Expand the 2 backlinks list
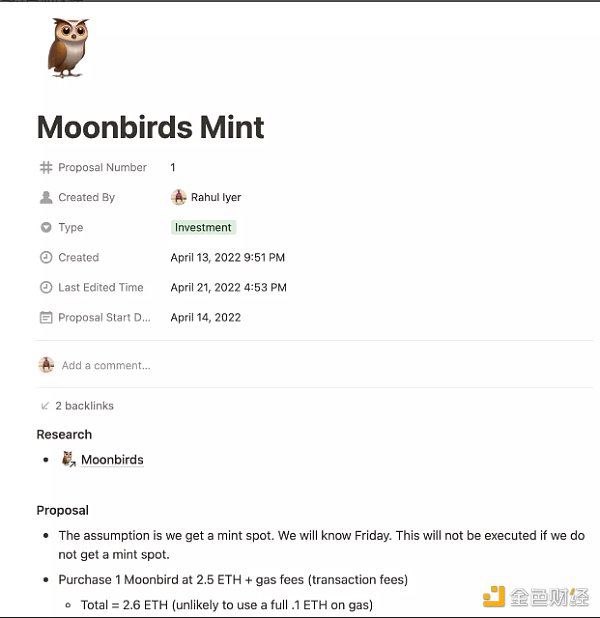 tap(84, 406)
